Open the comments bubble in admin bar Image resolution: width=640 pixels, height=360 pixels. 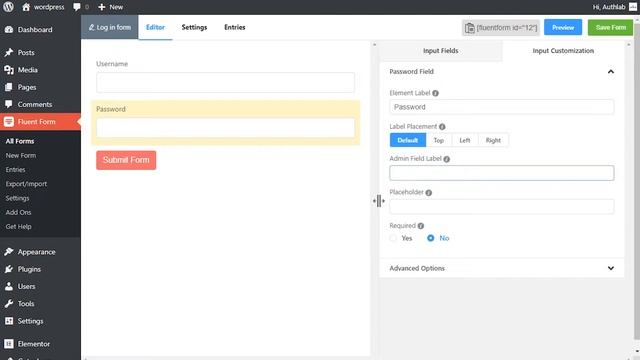click(x=77, y=7)
